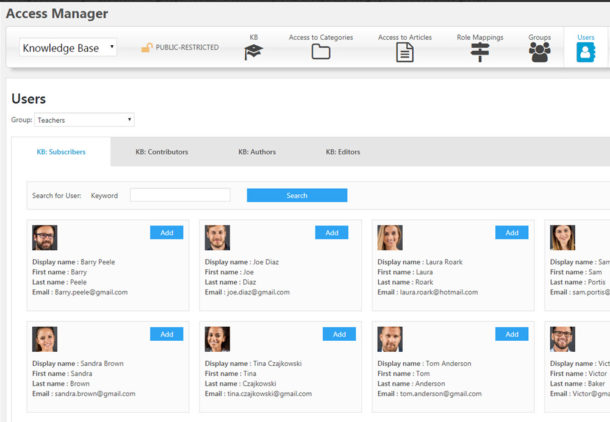Open the Access to Categories folder icon
This screenshot has width=610, height=422.
(x=321, y=52)
